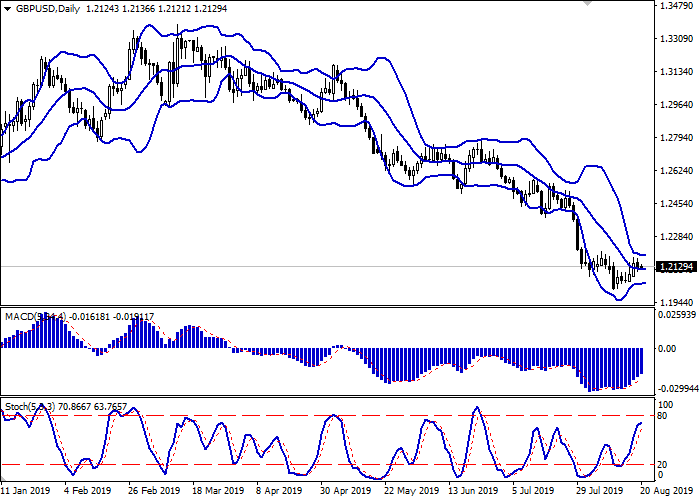Click the 20 Aug 2019 date marker

point(659,491)
